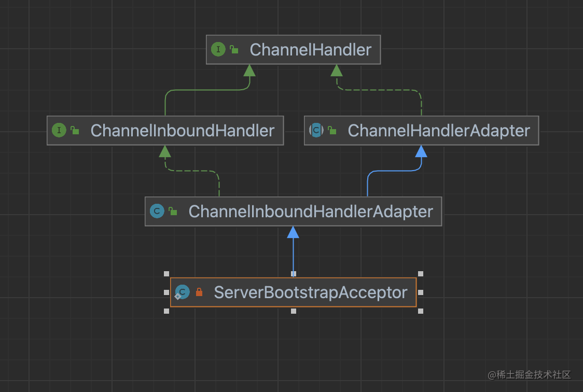
Task: Click the ServerBootstrapAcceptor node label
Action: tap(311, 292)
